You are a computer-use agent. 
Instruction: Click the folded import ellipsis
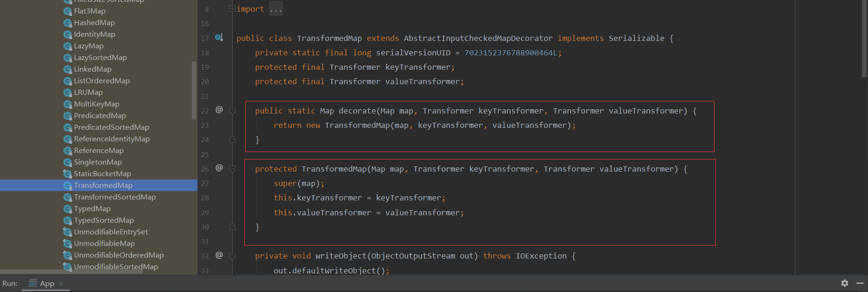pos(276,9)
